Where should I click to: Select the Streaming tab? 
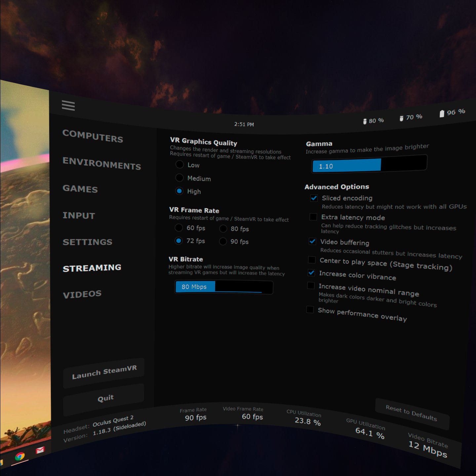(92, 268)
